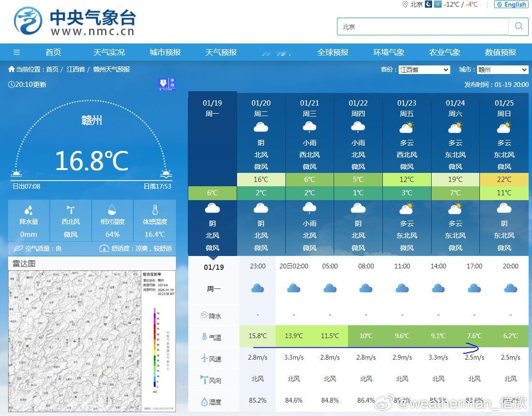532x416 pixels.
Task: Click the hourly 降水 row icon
Action: pos(204,315)
